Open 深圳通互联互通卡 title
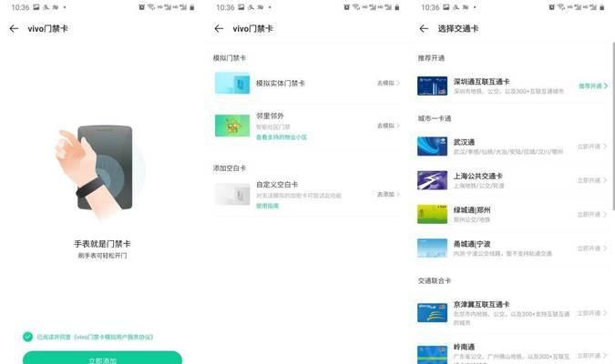 482,82
